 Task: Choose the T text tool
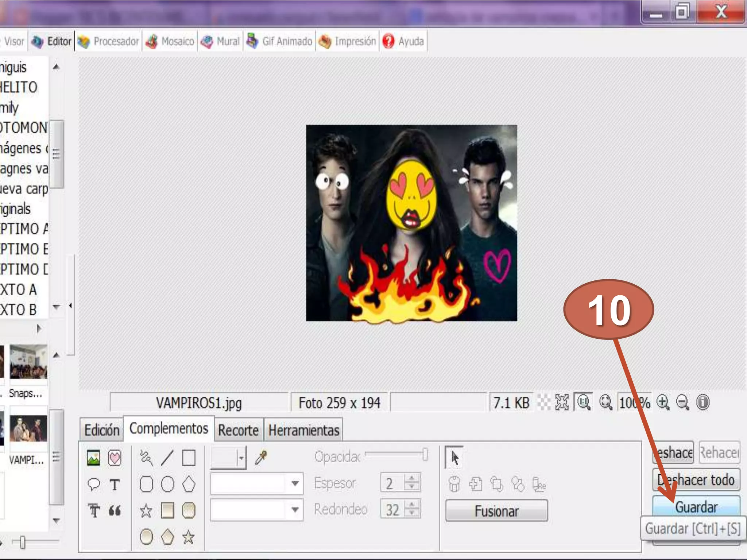pos(115,485)
